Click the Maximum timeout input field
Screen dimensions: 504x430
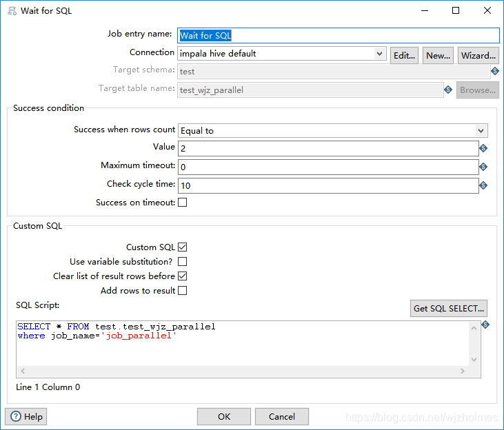328,167
